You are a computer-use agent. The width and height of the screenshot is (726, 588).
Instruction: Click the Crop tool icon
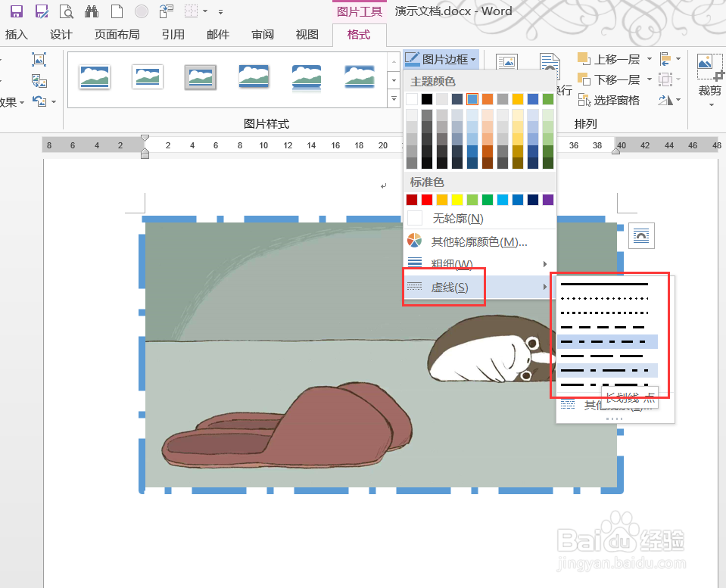click(709, 67)
